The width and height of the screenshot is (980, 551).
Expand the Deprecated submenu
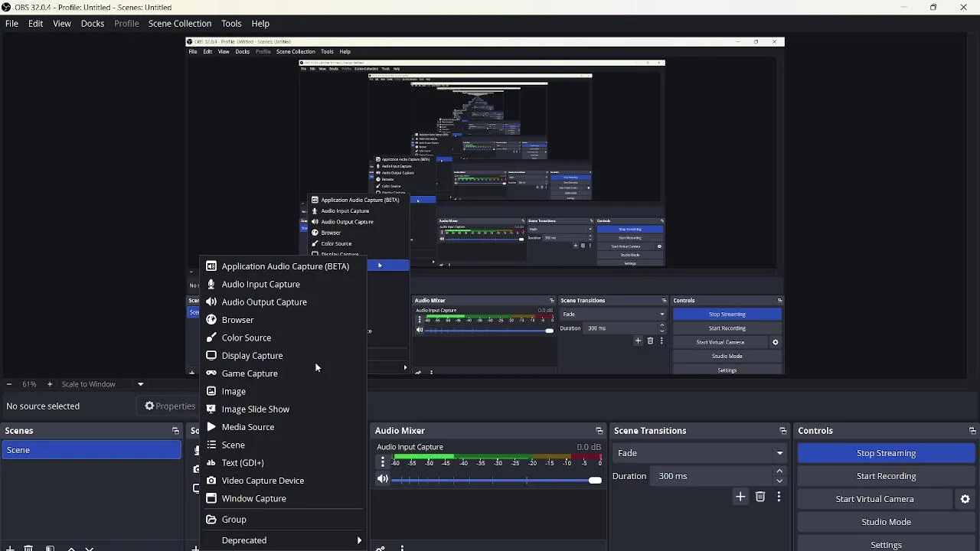point(283,540)
